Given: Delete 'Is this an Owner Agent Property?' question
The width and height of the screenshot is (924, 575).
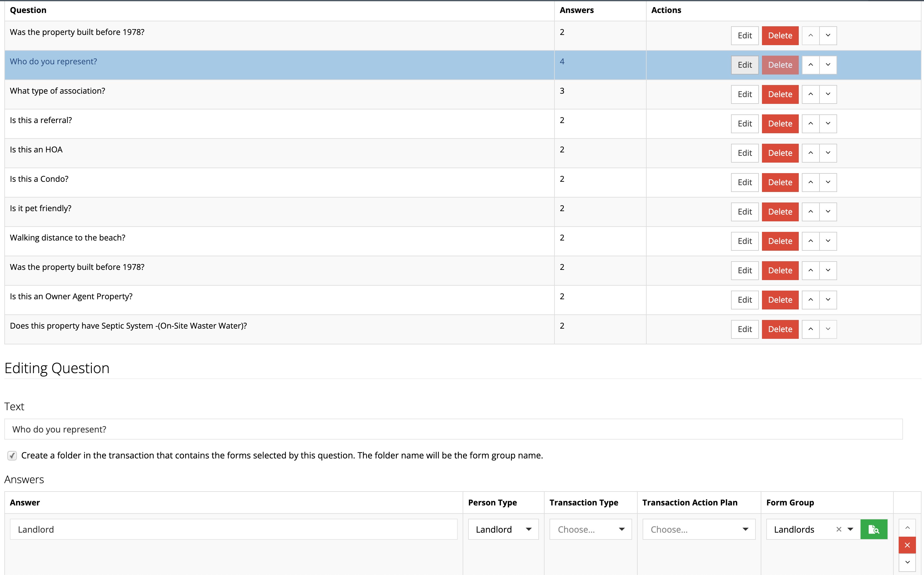Looking at the screenshot, I should click(780, 300).
